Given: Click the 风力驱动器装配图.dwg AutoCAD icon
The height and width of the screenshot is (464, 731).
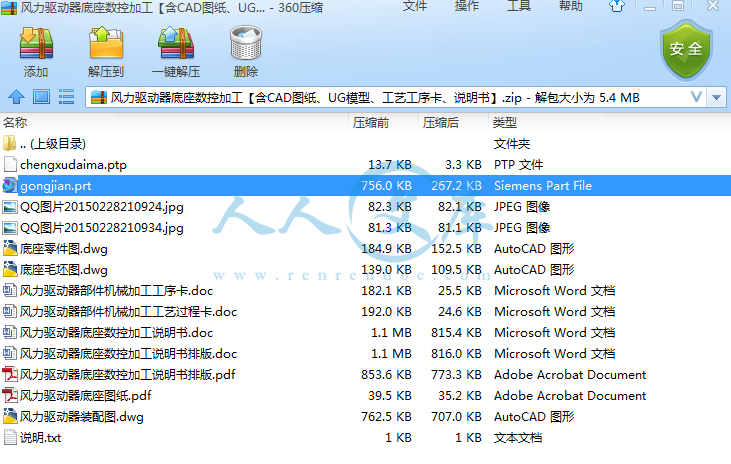Looking at the screenshot, I should coord(10,416).
